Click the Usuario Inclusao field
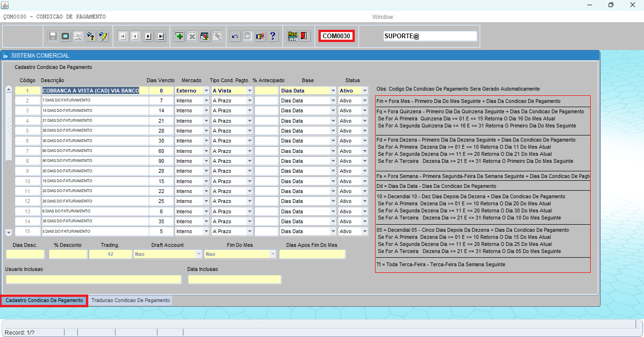The image size is (644, 337). tap(93, 279)
